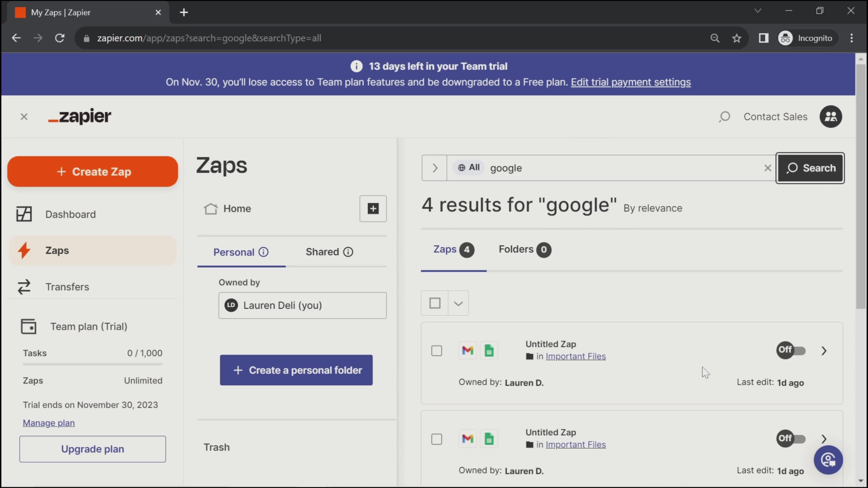The width and height of the screenshot is (868, 488).
Task: Click the Create Zap button
Action: [93, 172]
